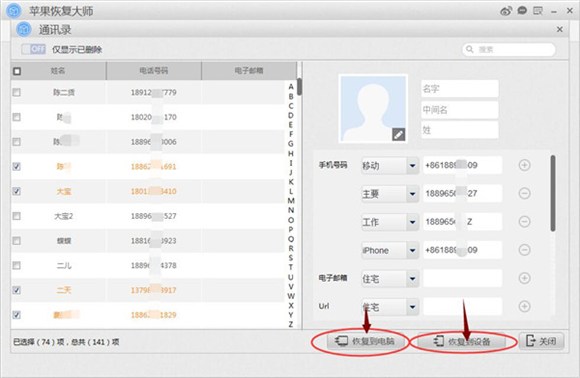The height and width of the screenshot is (378, 580).
Task: Click the contact search field
Action: click(509, 49)
